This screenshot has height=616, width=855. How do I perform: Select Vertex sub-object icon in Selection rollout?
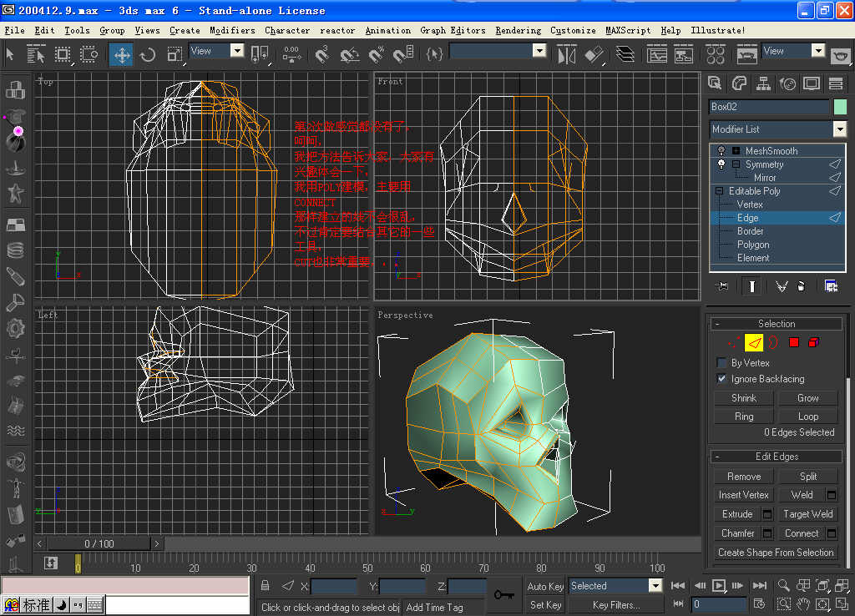[734, 342]
